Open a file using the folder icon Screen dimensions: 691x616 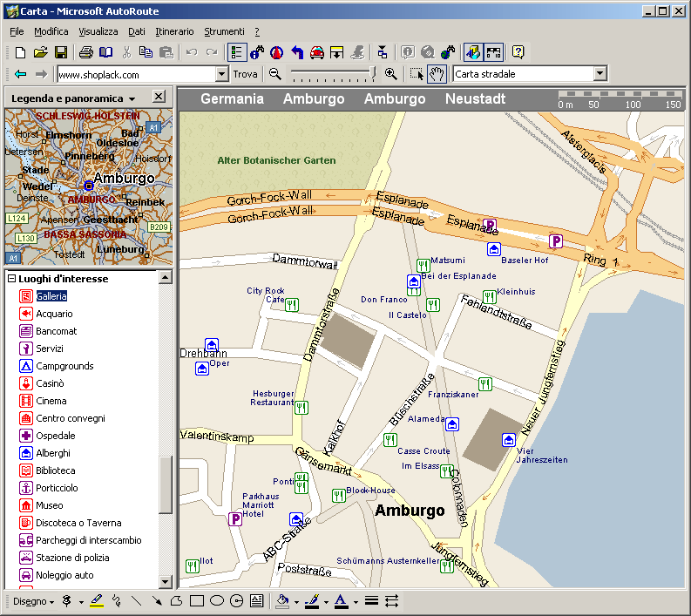pyautogui.click(x=41, y=52)
